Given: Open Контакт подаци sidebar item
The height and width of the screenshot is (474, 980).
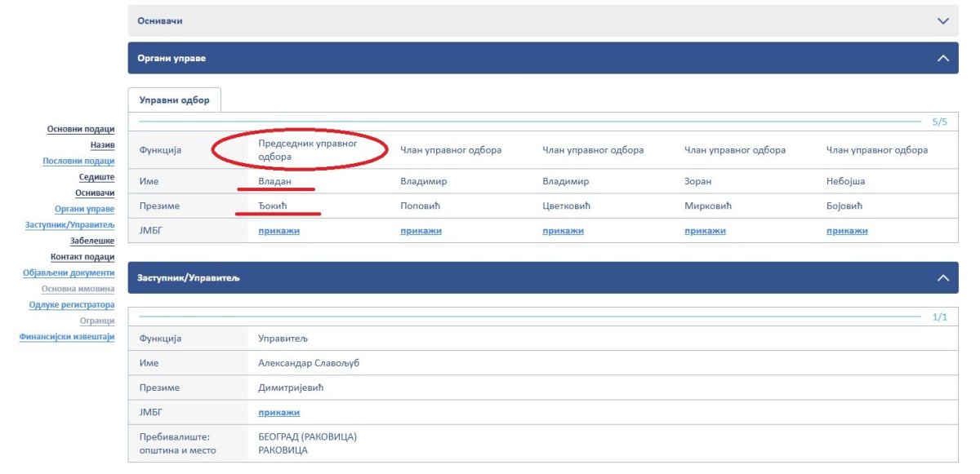Looking at the screenshot, I should coord(82,257).
